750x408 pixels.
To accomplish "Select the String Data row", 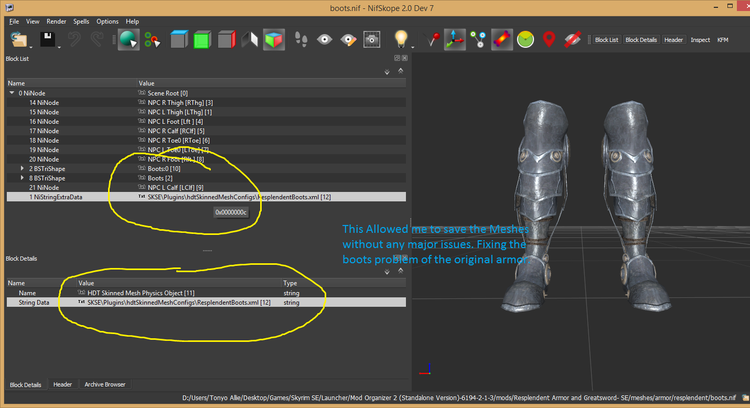I will pos(206,303).
